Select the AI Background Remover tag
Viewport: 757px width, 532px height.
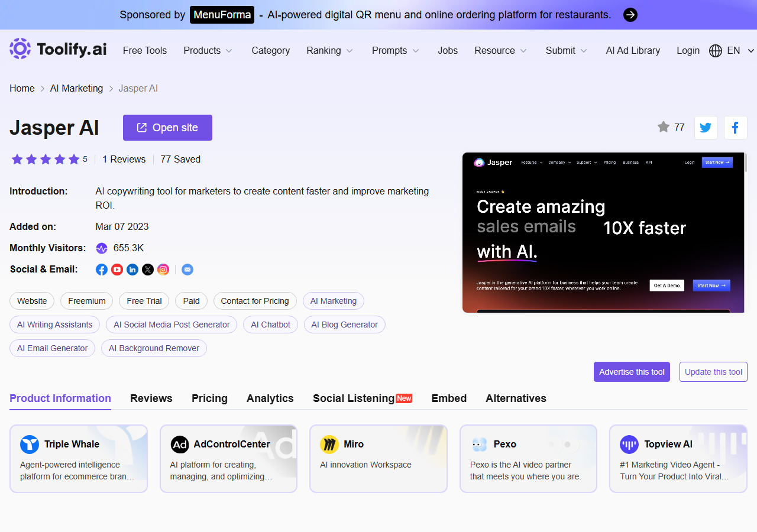click(x=154, y=348)
